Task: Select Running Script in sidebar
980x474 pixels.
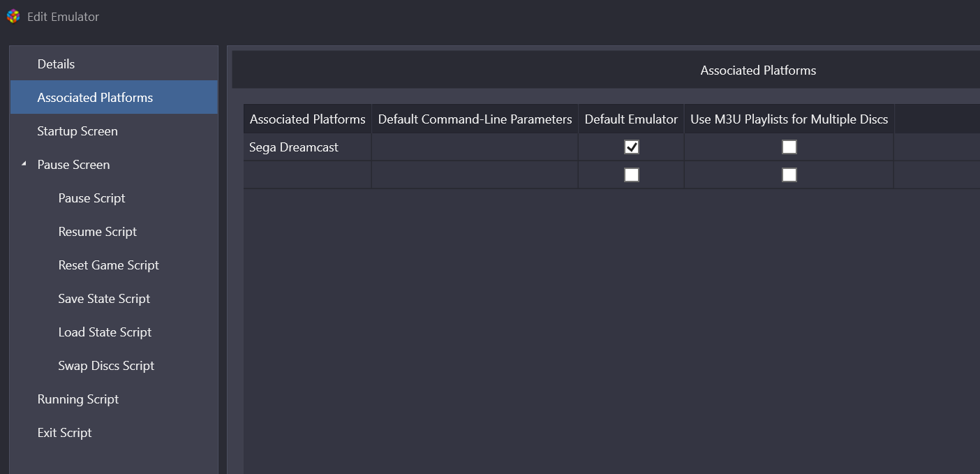Action: 78,399
